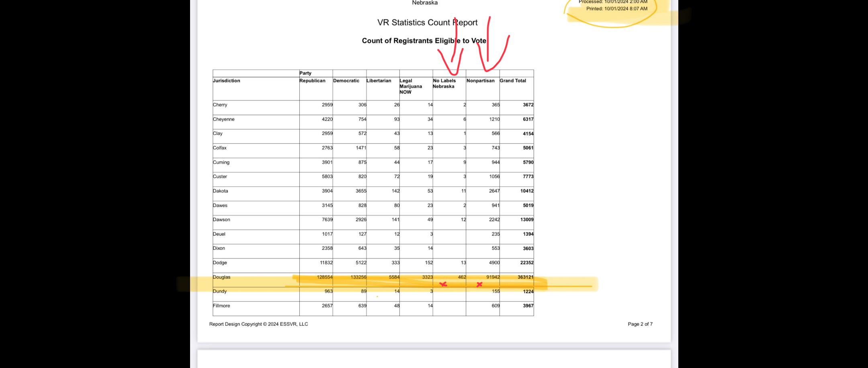Click the 'Cherry' jurisdiction row label
Viewport: 868px width, 368px height.
pyautogui.click(x=220, y=105)
